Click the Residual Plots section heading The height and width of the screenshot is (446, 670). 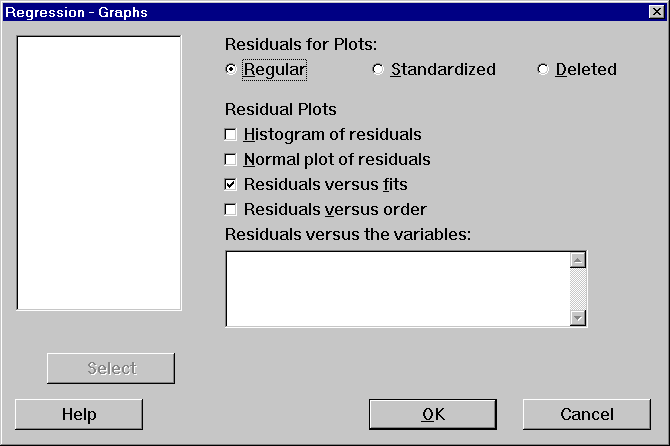(x=281, y=109)
